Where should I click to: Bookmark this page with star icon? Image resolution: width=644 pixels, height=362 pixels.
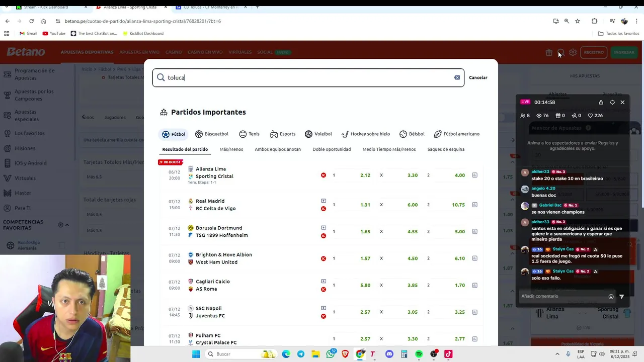[578, 21]
